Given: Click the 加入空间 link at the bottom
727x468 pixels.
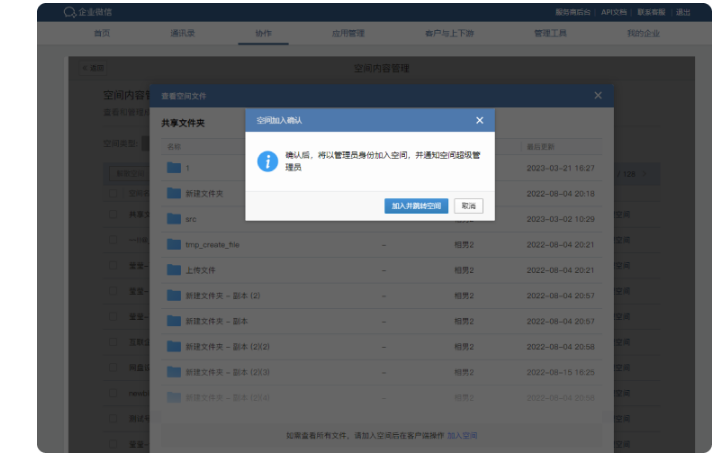Looking at the screenshot, I should pos(462,436).
